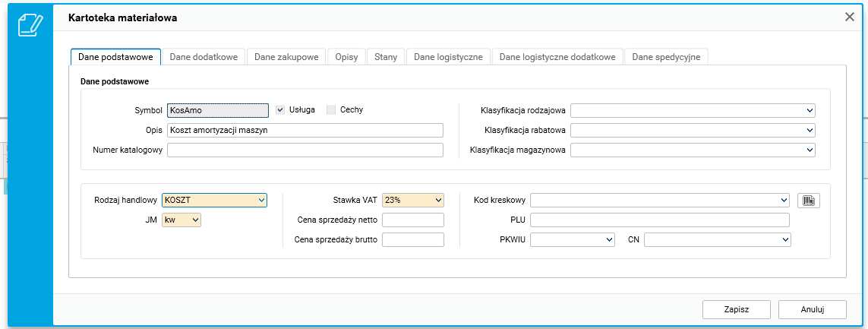Go to the Dane logistyczne tab
This screenshot has height=329, width=868.
coord(448,57)
